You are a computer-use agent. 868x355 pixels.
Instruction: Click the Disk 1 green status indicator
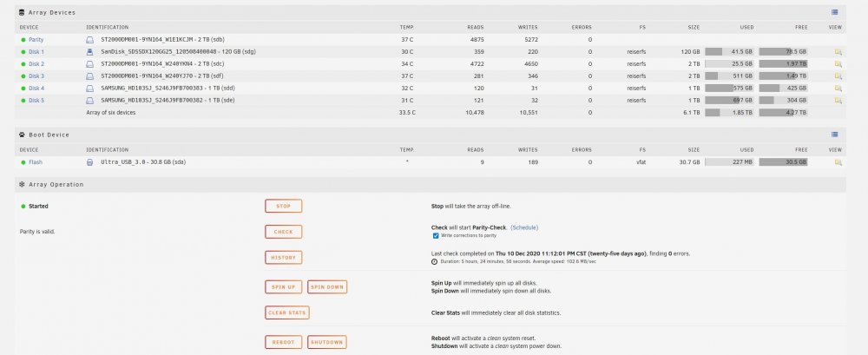[23, 52]
